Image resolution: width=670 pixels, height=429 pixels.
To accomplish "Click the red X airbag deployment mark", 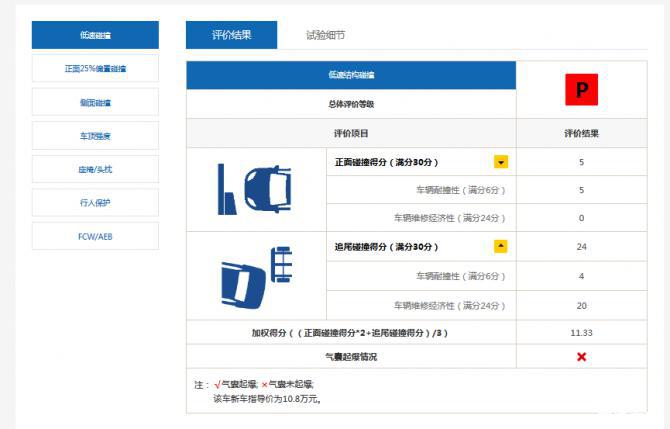I will [x=582, y=356].
